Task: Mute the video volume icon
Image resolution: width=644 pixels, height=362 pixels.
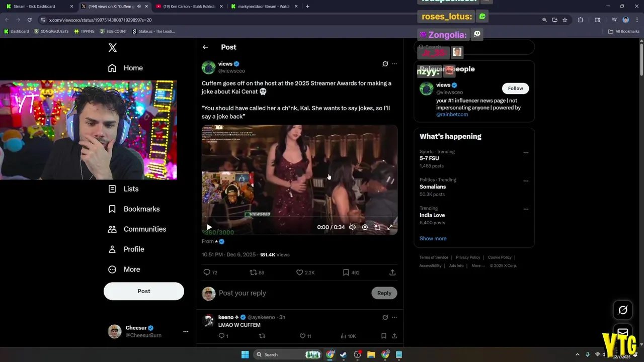Action: pos(352,227)
